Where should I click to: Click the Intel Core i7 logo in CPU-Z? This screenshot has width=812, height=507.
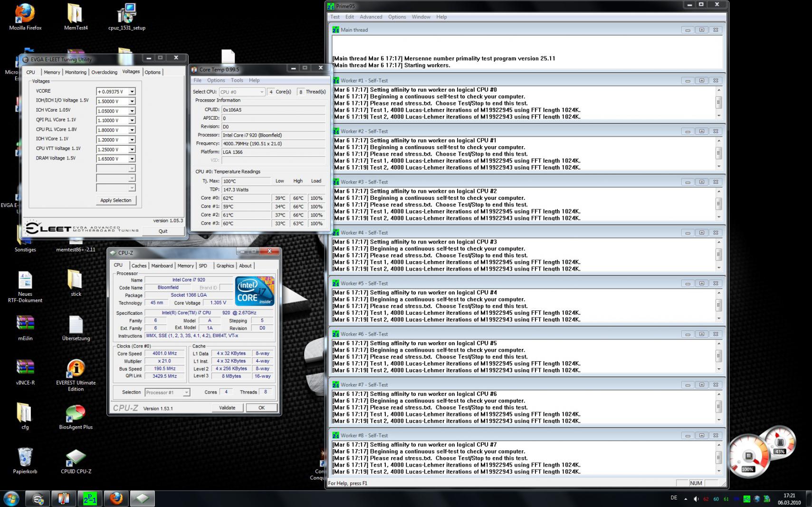coord(255,291)
